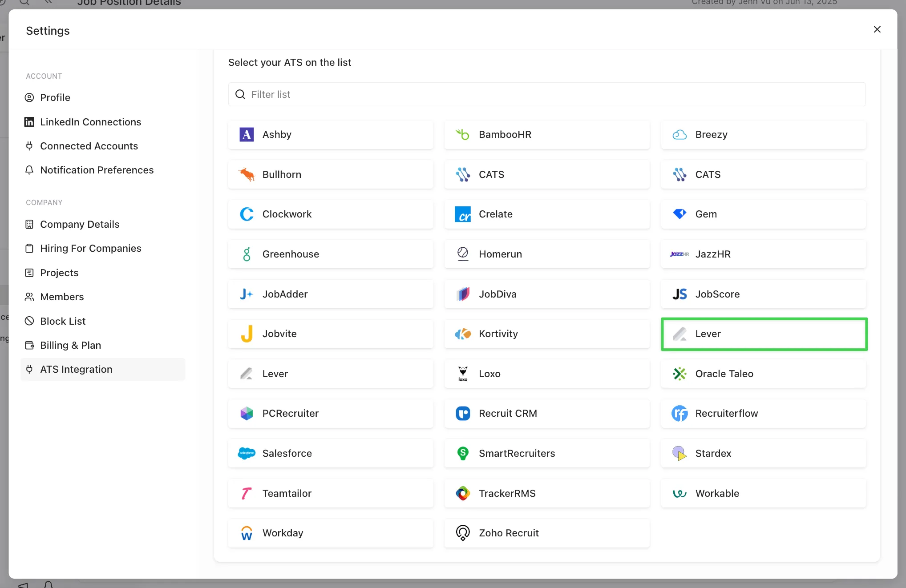Choose Recruit CRM as your ATS

[547, 413]
